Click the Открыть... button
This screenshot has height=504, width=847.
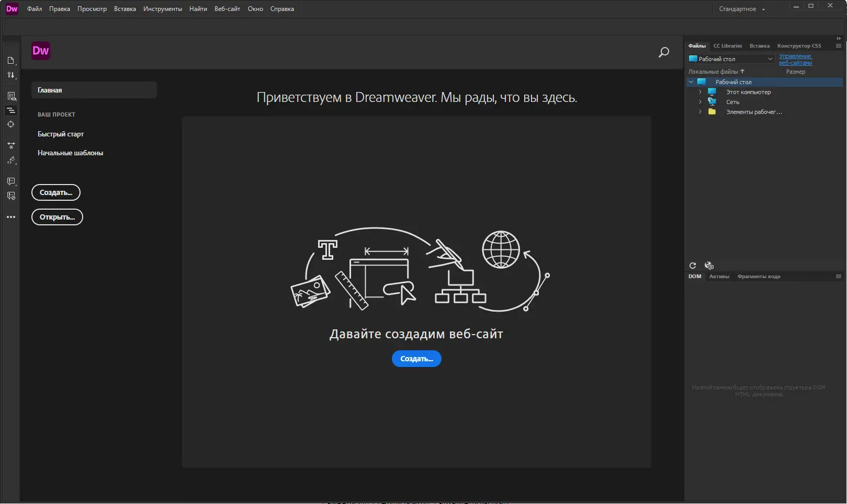tap(57, 217)
